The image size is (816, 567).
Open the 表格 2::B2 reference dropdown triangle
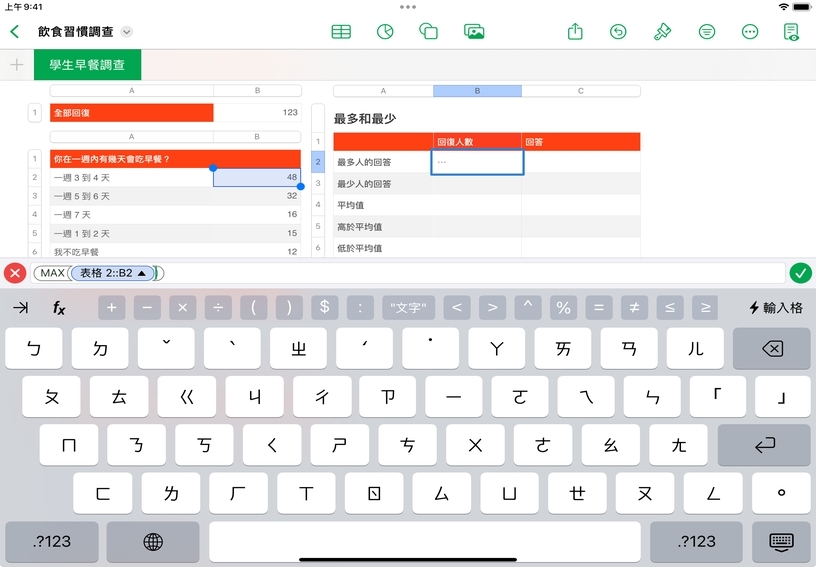(142, 273)
